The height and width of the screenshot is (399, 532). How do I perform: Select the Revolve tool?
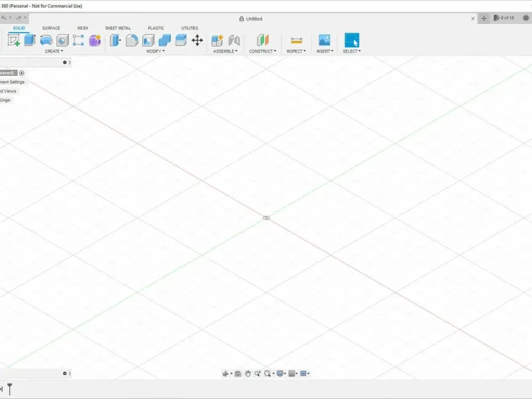[x=46, y=40]
